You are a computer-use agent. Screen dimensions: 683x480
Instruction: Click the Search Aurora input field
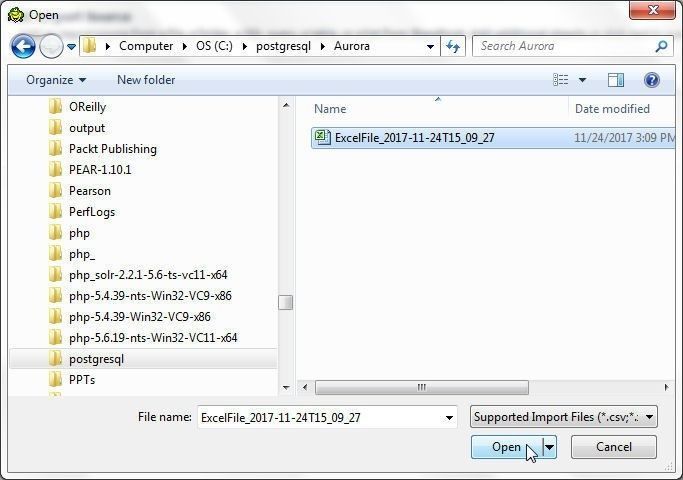(x=565, y=46)
